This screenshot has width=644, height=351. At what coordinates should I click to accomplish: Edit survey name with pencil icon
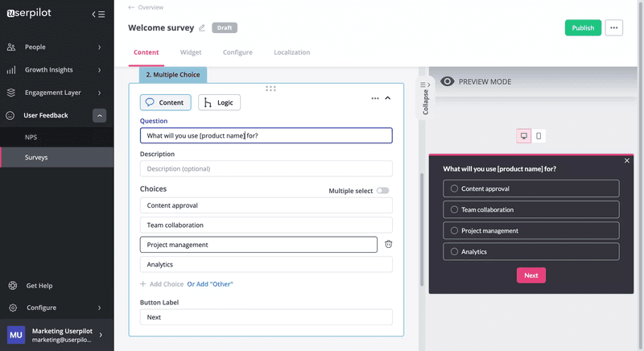(202, 28)
